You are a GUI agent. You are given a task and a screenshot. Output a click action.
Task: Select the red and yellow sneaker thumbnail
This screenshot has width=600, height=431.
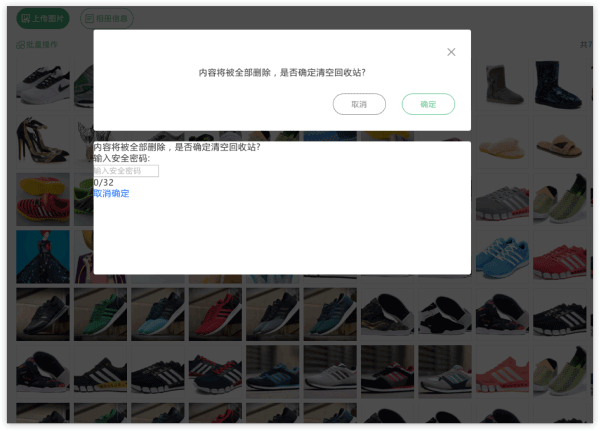[43, 199]
